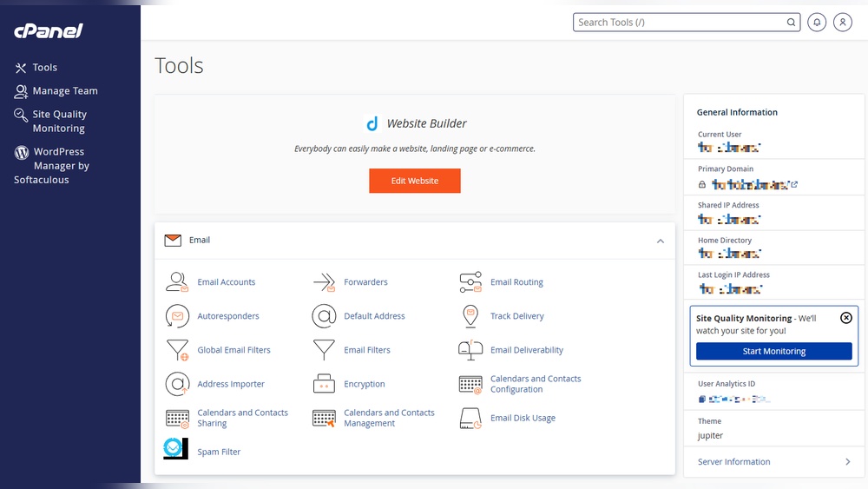This screenshot has width=868, height=489.
Task: Open the Address Importer link
Action: coord(231,384)
